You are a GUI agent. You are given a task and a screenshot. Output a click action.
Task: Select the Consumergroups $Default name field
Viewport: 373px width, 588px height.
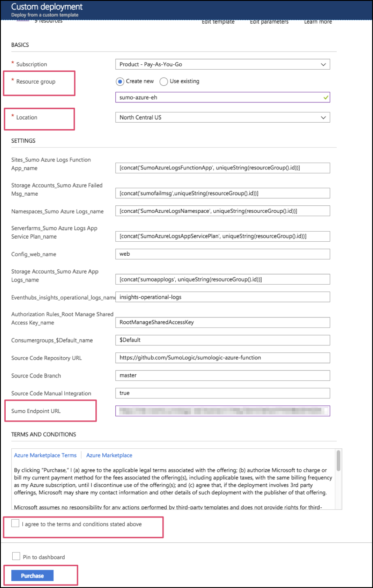[x=223, y=340]
